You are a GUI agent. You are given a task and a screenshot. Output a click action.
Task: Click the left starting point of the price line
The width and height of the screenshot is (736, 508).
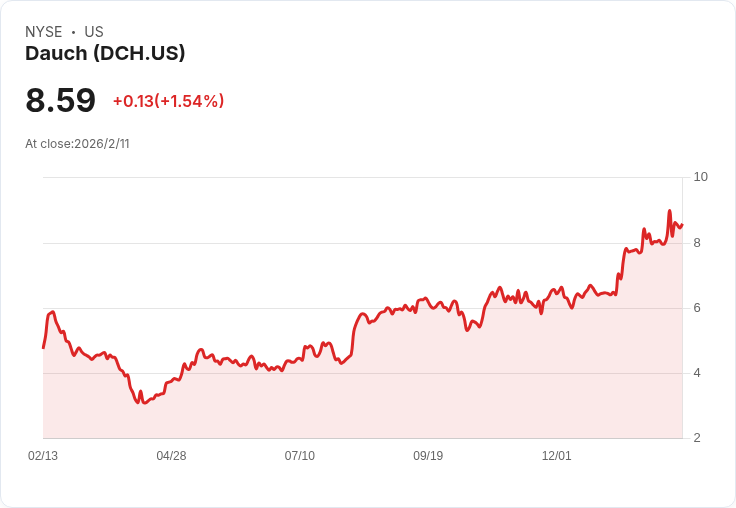(x=43, y=347)
